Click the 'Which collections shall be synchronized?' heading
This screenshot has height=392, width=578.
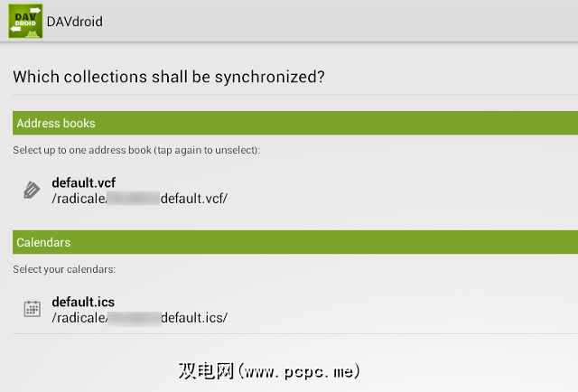pyautogui.click(x=169, y=77)
